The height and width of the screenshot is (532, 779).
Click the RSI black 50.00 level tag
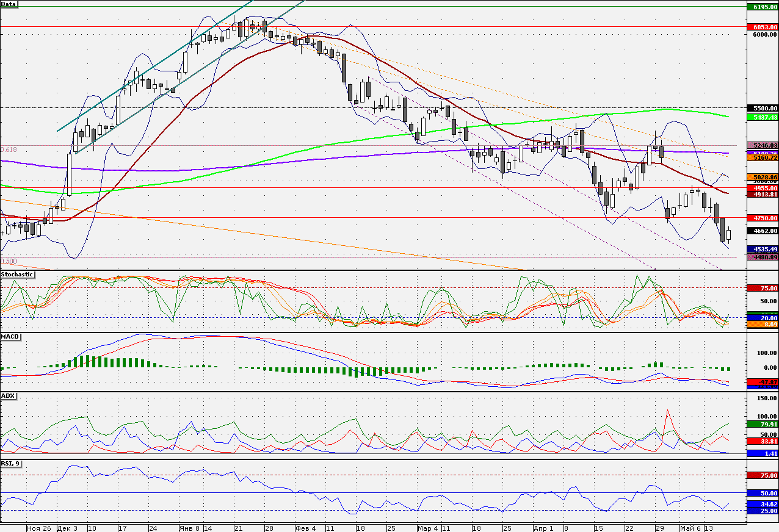click(x=763, y=493)
